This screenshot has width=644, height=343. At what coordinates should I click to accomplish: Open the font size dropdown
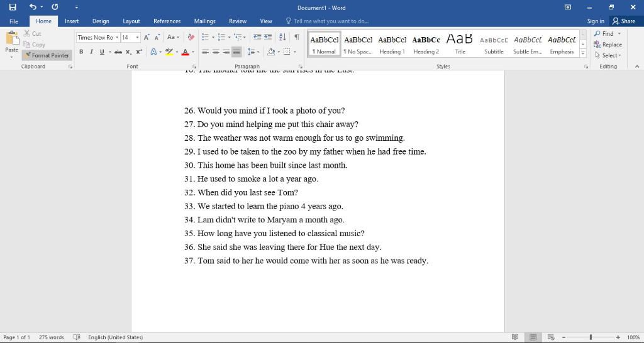tap(137, 37)
